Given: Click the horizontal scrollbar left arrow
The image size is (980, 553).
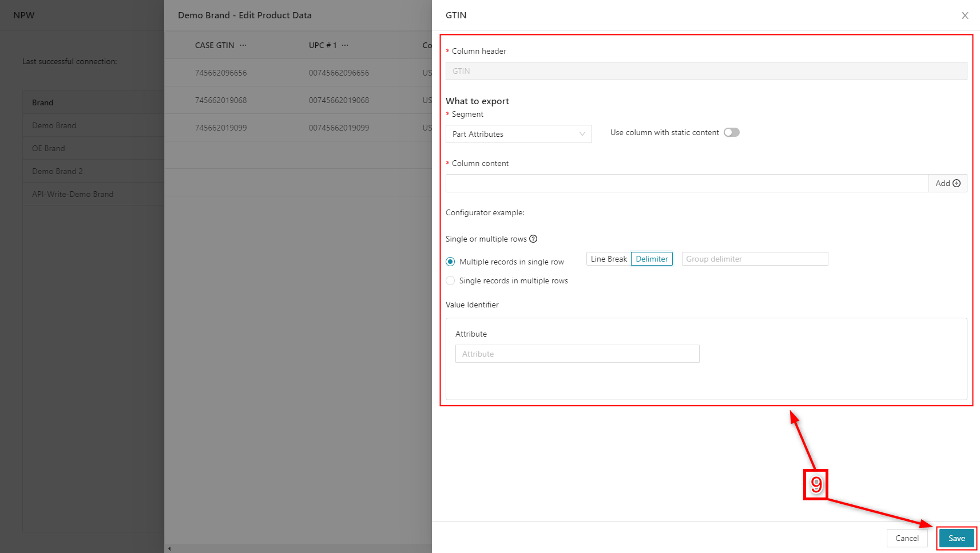Looking at the screenshot, I should click(x=169, y=548).
